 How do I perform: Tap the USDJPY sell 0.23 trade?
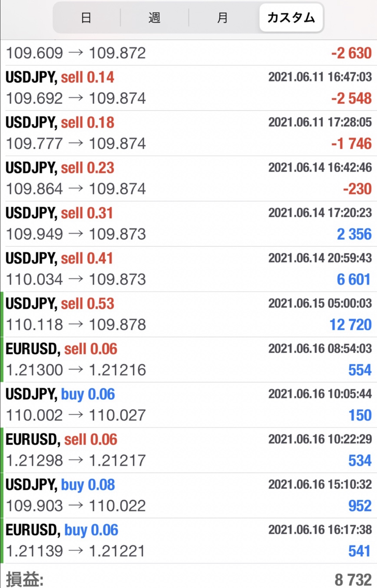[188, 178]
